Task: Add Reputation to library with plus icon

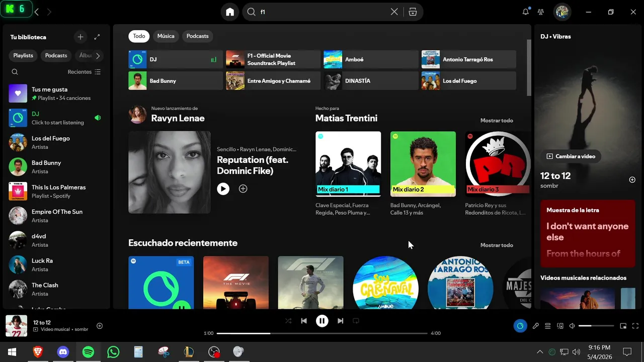Action: pyautogui.click(x=243, y=189)
